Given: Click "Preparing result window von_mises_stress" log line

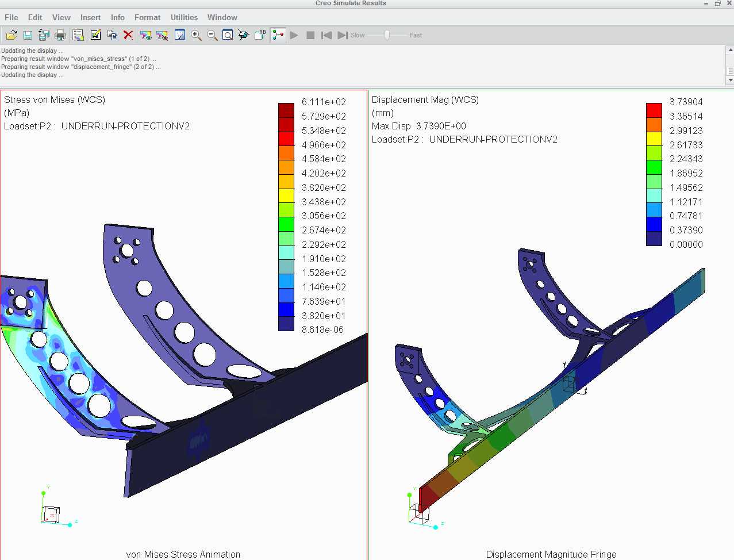Looking at the screenshot, I should point(78,59).
